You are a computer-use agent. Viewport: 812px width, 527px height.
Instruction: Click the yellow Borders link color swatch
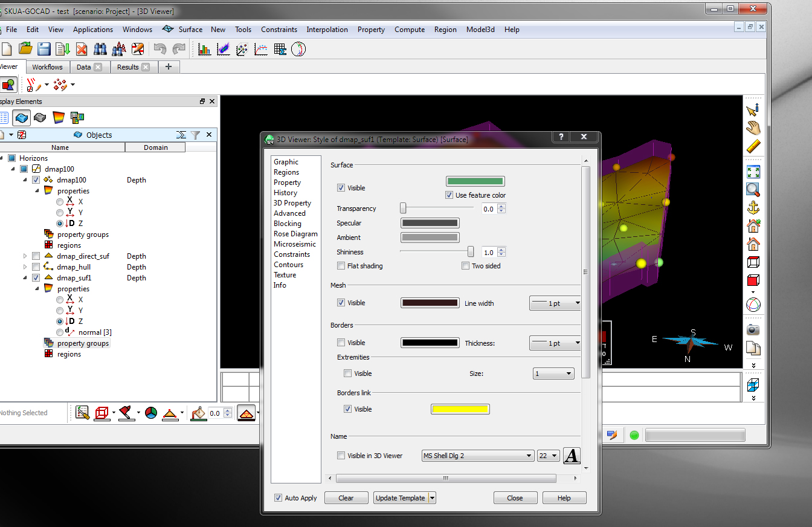coord(460,409)
